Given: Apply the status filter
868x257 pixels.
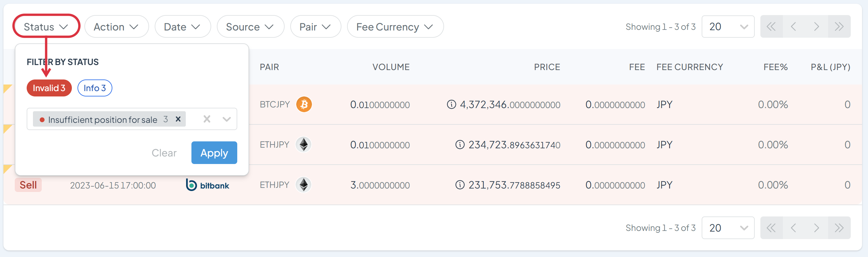Looking at the screenshot, I should click(214, 153).
